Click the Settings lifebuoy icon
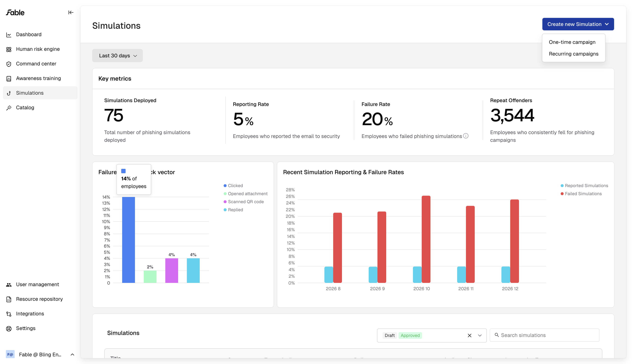The image size is (632, 364). pos(9,329)
